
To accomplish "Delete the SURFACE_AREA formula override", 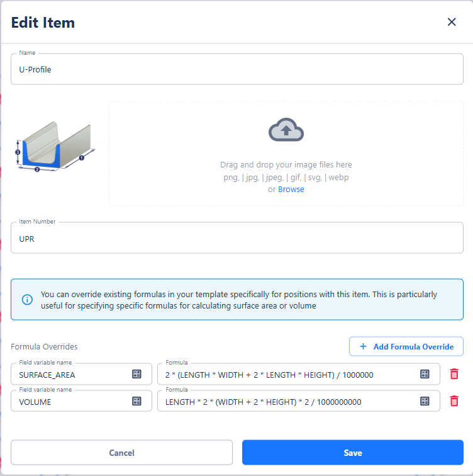I will 454,374.
